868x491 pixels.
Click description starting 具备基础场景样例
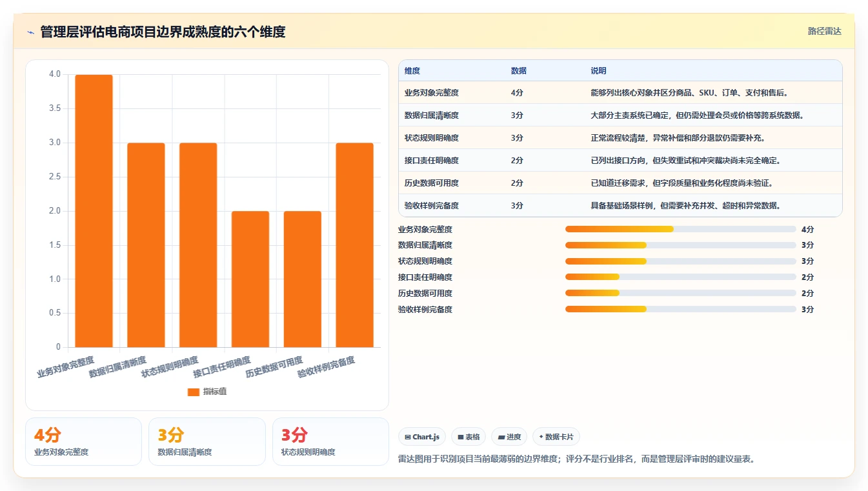[x=686, y=206]
